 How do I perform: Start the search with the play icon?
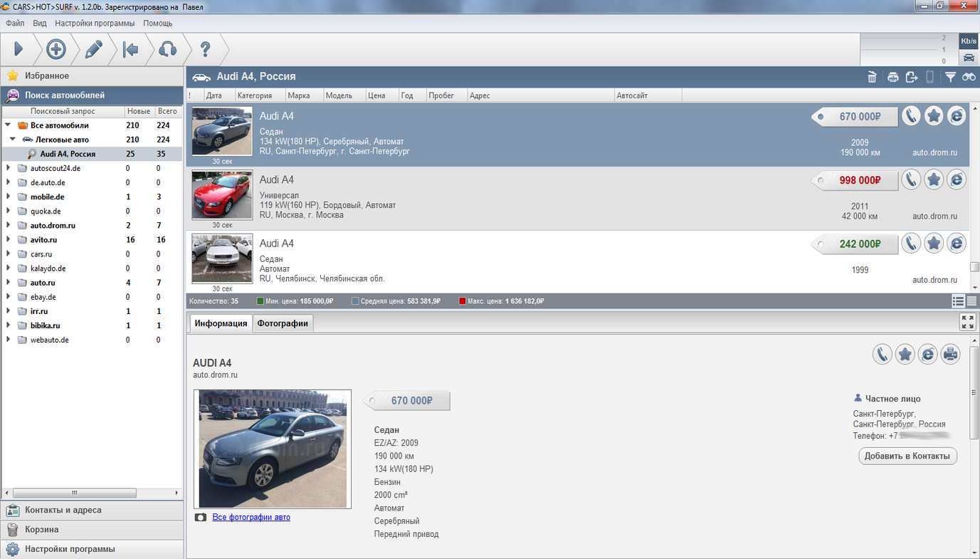[x=19, y=49]
